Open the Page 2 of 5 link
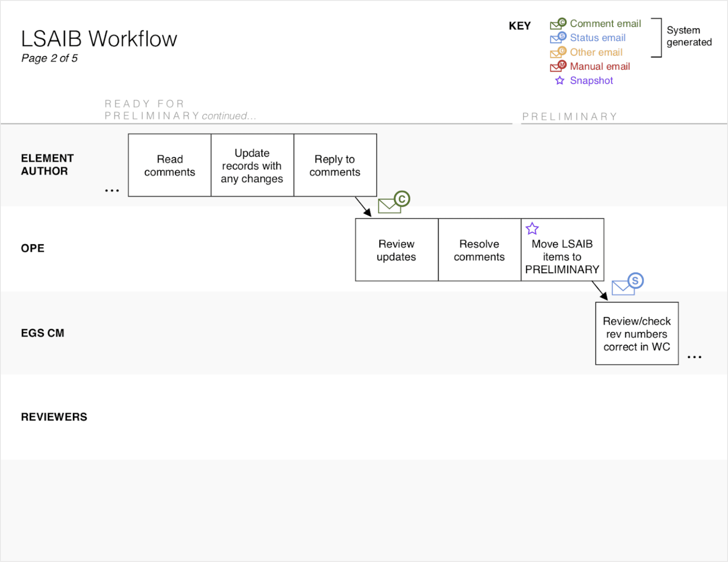 [x=49, y=58]
